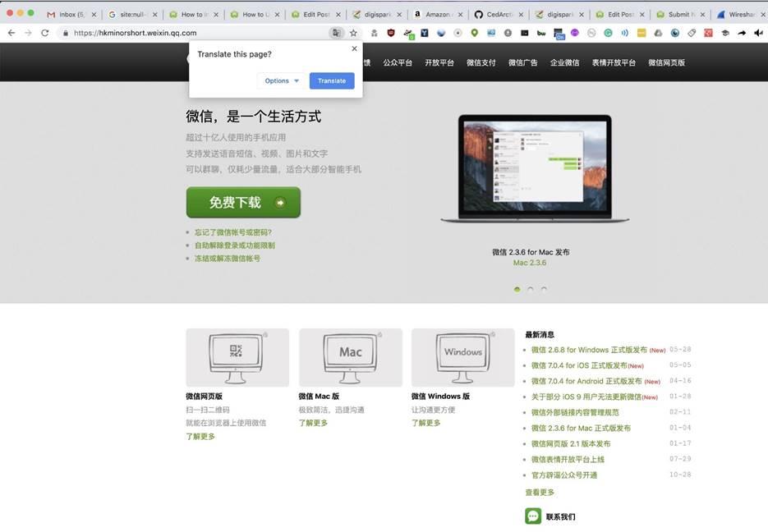Close the Translate this page popup
768x532 pixels.
pos(354,49)
